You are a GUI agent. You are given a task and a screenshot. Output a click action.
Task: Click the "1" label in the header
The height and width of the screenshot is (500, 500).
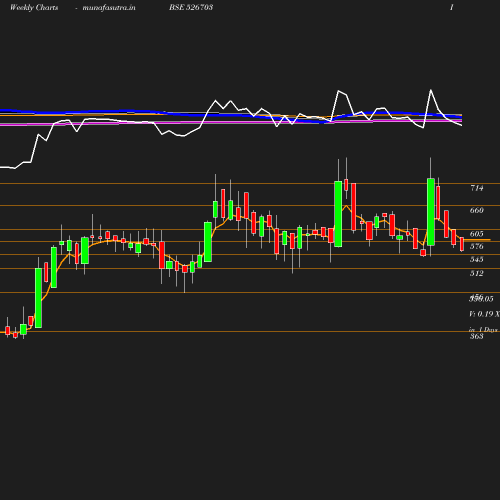(452, 7)
